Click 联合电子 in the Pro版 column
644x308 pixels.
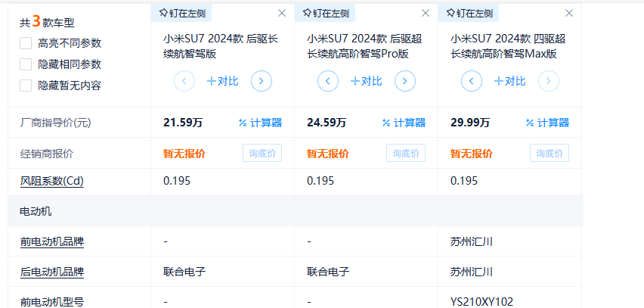pos(328,272)
